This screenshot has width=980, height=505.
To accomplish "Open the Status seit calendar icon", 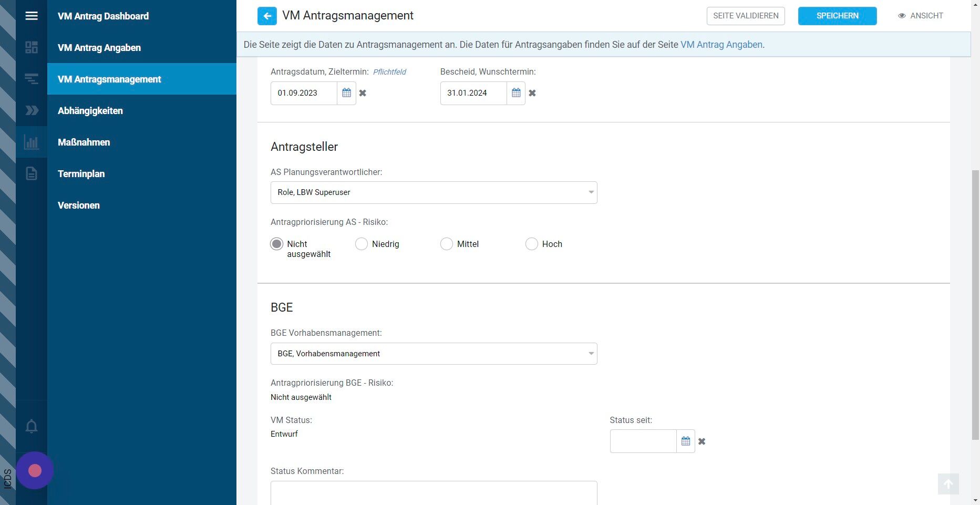I will coord(686,441).
